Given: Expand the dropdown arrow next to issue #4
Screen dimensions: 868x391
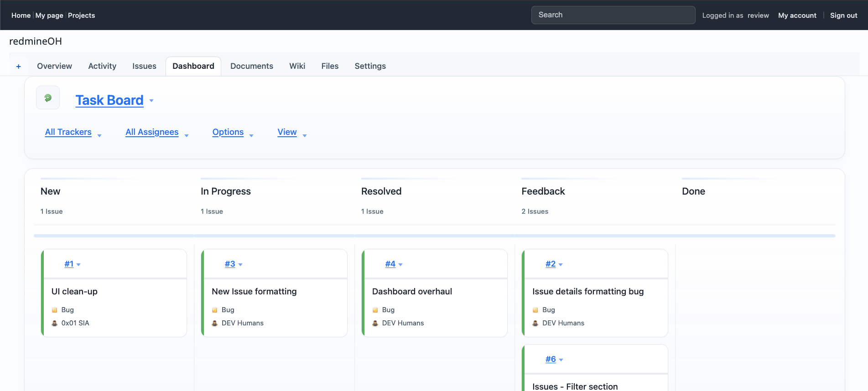Looking at the screenshot, I should pyautogui.click(x=400, y=265).
